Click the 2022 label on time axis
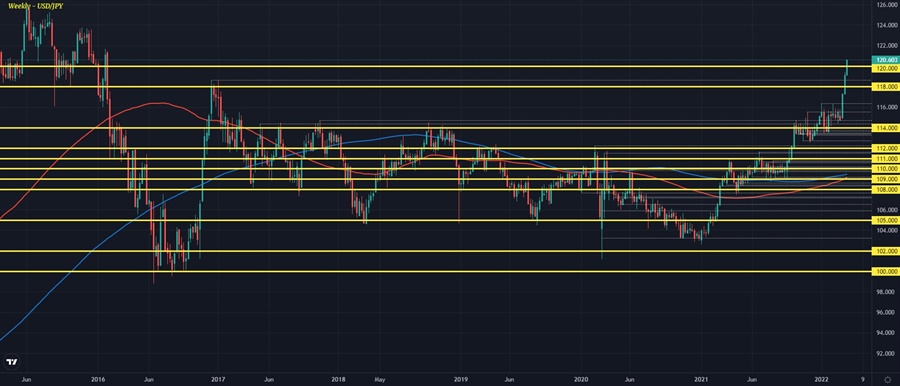Viewport: 900px width, 386px height. click(821, 380)
